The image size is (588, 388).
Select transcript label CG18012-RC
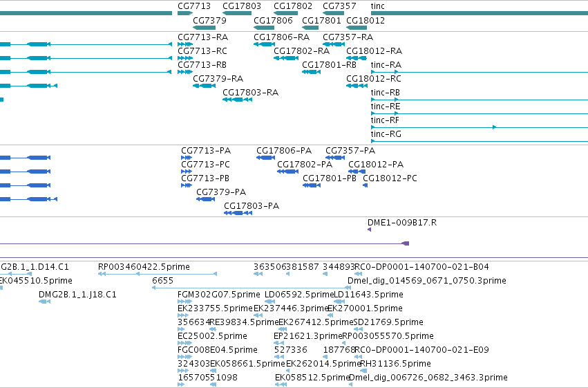point(374,78)
